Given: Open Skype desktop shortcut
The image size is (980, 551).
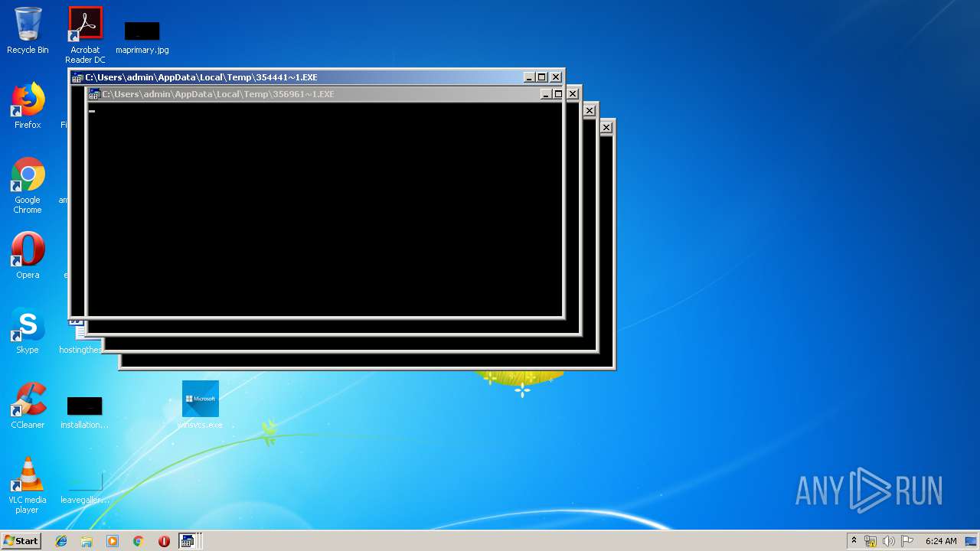Looking at the screenshot, I should tap(28, 331).
